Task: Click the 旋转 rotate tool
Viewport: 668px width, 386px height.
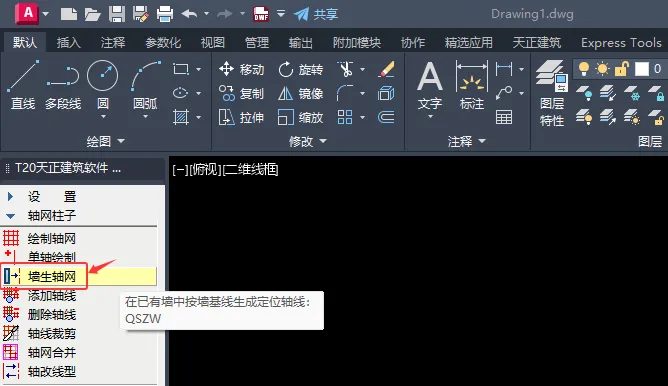Action: click(300, 69)
